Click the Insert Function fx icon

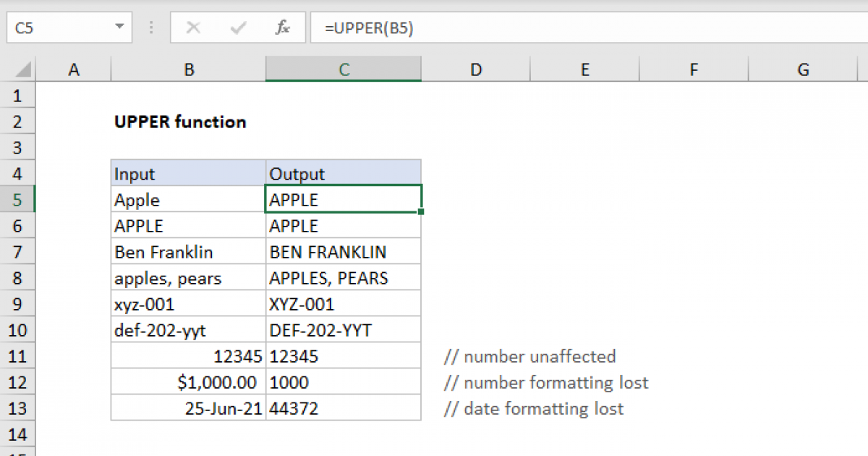pos(283,28)
